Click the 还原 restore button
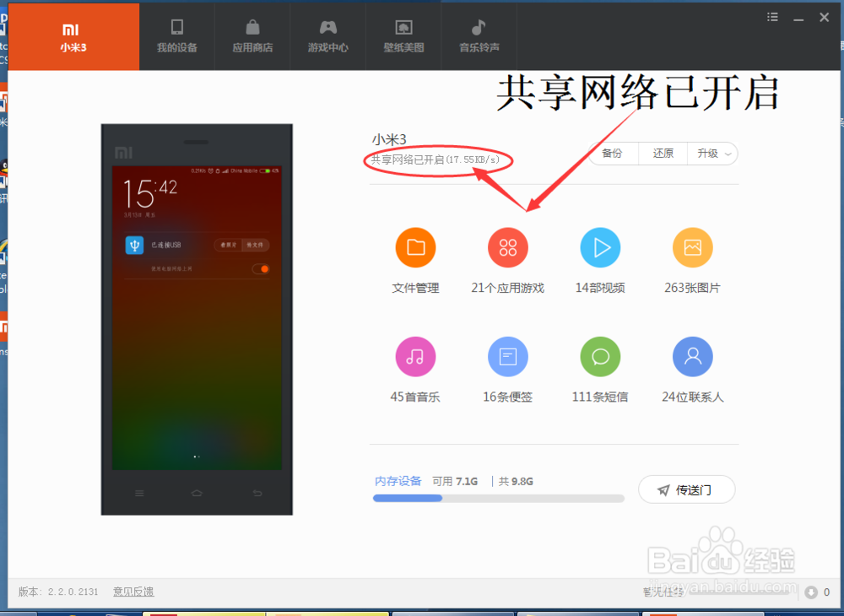 tap(662, 154)
